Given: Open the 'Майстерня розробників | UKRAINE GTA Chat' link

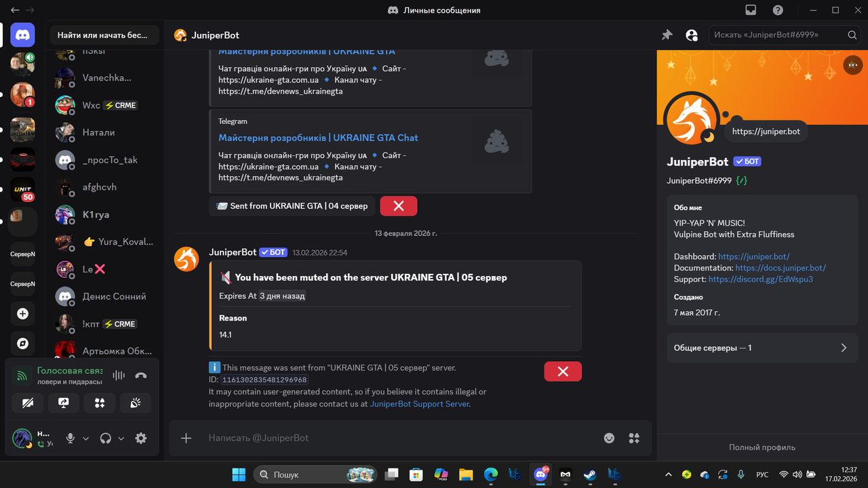Looking at the screenshot, I should pos(318,138).
